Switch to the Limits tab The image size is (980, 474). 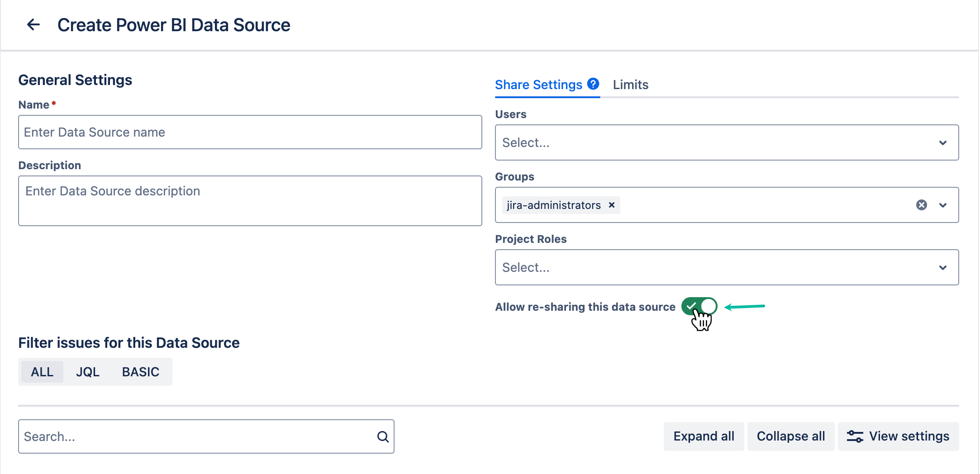tap(630, 85)
